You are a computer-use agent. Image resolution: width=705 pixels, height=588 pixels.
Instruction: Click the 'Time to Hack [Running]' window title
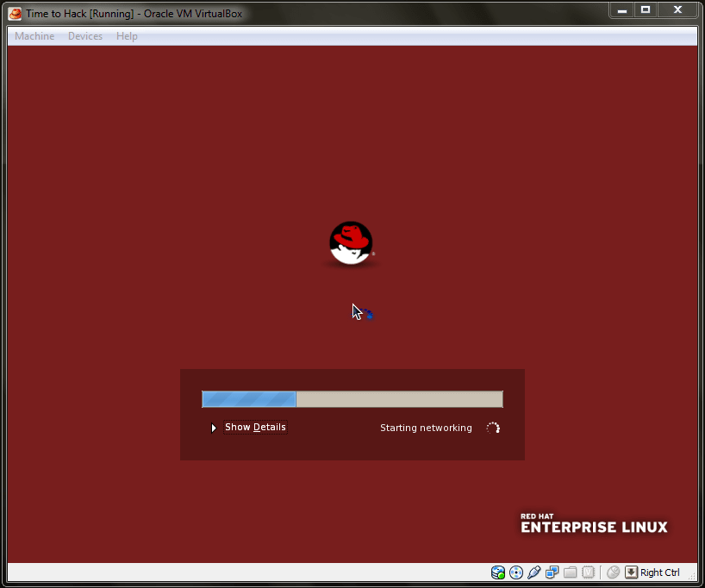click(x=134, y=14)
